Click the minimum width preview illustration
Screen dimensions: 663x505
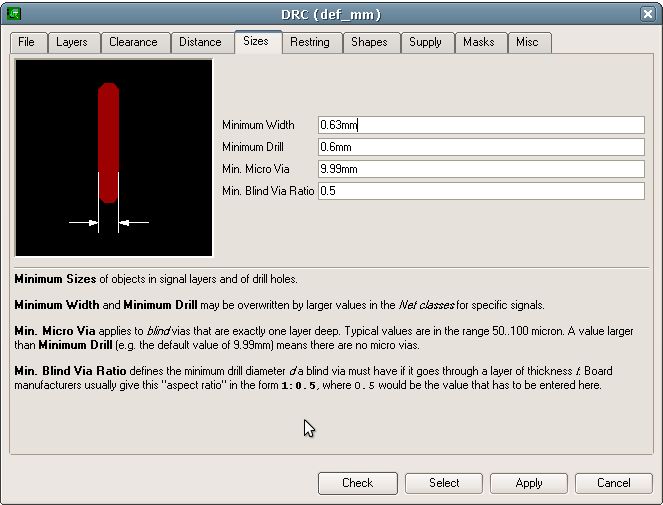[114, 158]
